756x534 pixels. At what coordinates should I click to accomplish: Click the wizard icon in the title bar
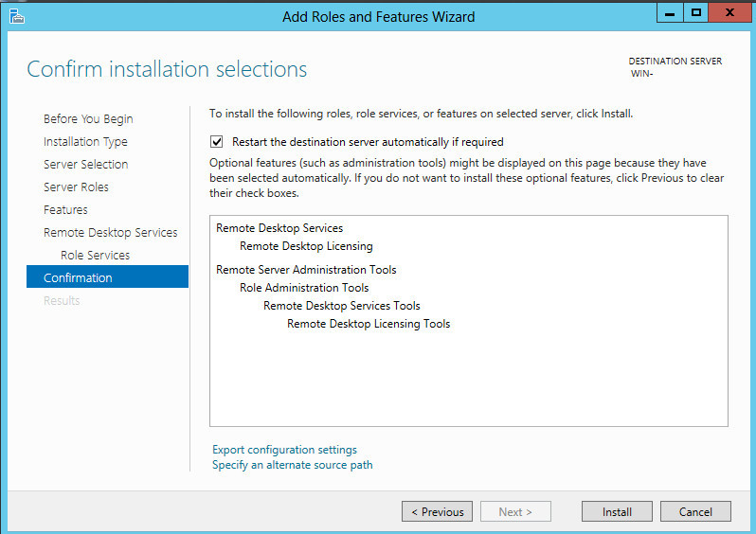(x=16, y=16)
